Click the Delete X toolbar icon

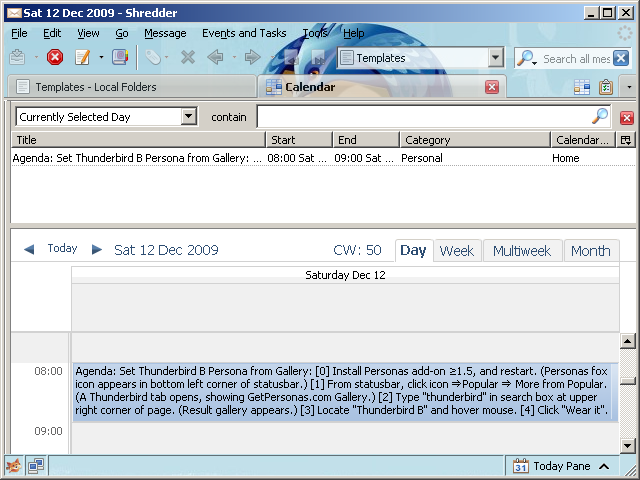click(188, 57)
